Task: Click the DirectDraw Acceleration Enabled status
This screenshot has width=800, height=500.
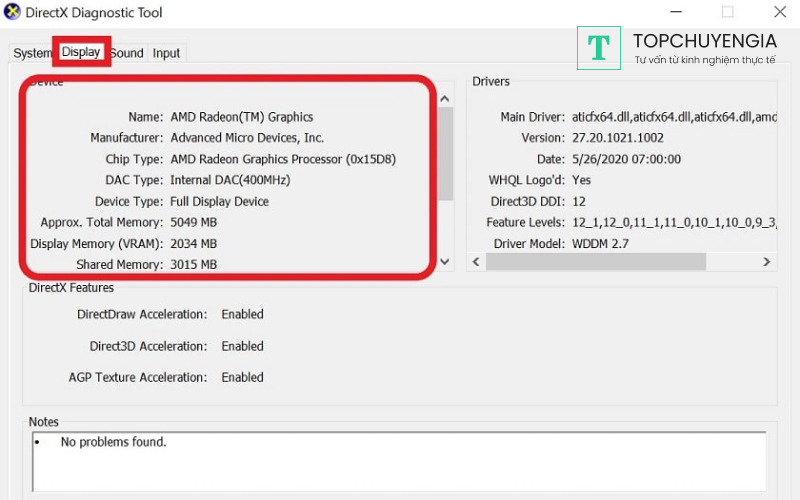Action: point(243,314)
